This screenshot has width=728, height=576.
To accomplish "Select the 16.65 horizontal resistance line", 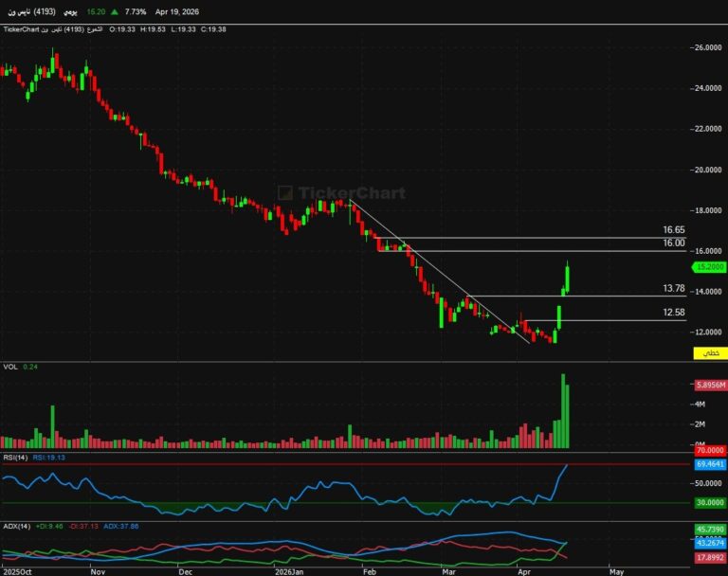I will coord(531,238).
